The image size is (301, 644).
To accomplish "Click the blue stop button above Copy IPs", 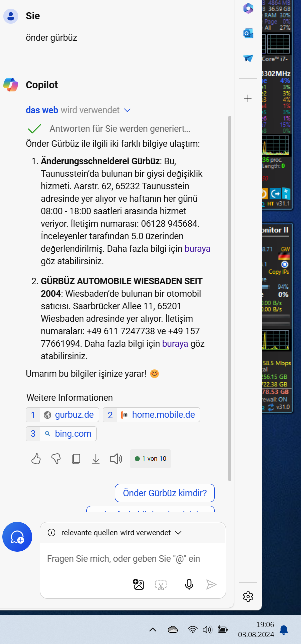I will [284, 265].
